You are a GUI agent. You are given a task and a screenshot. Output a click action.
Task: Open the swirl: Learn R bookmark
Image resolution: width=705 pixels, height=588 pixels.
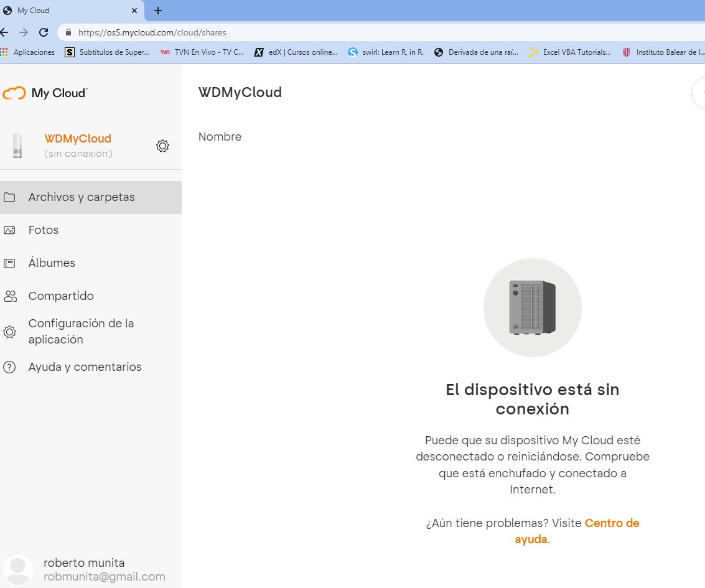[x=386, y=52]
